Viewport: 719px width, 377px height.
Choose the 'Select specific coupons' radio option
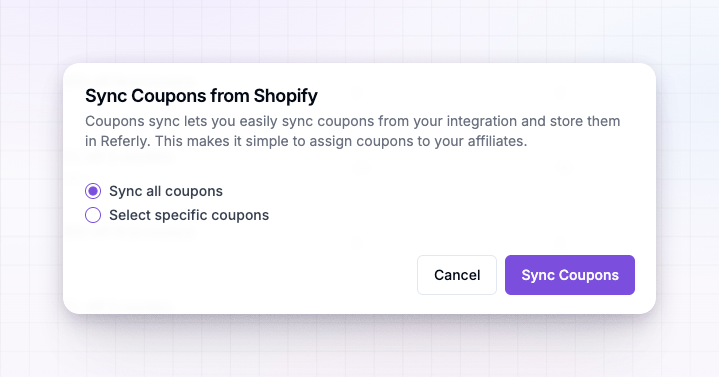pyautogui.click(x=93, y=215)
